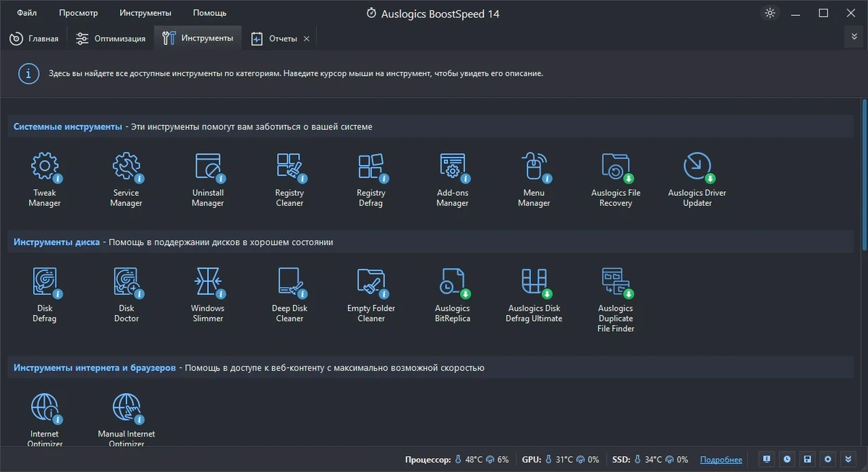Click the Подробнее link
Viewport: 868px width, 472px height.
point(720,460)
